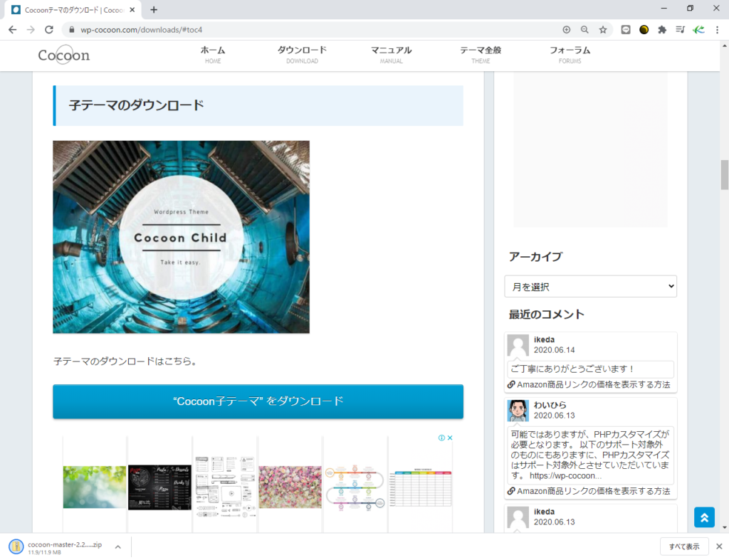
Task: Click すべて表示 in the download bar
Action: [684, 546]
